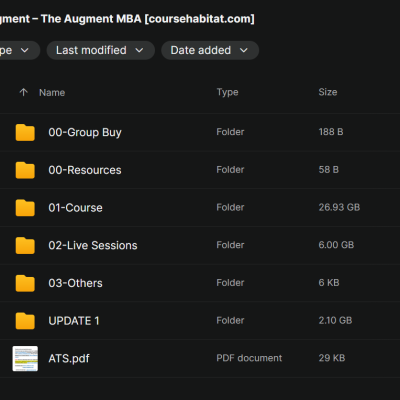
Task: Select the UPDATE 1 file name
Action: pyautogui.click(x=74, y=321)
